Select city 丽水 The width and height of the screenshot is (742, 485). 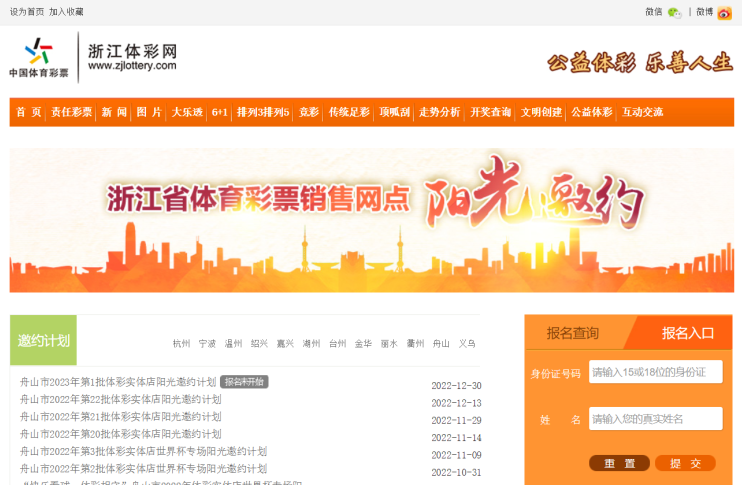tap(389, 344)
